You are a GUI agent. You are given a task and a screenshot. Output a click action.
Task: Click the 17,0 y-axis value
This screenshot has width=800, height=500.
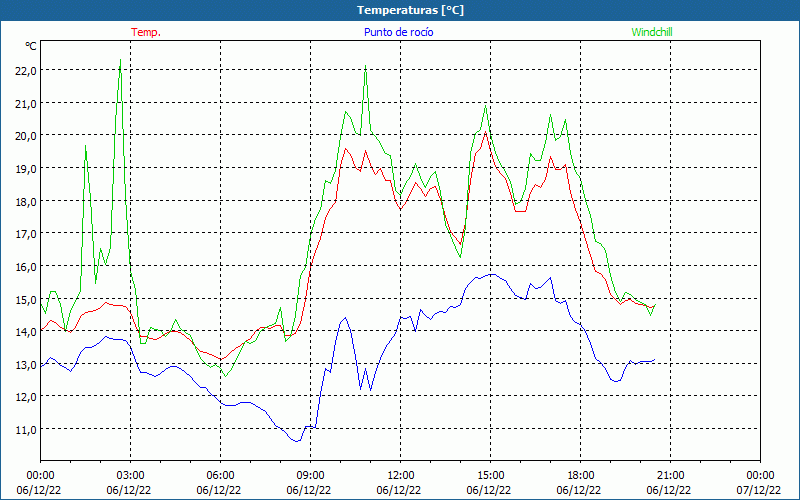pyautogui.click(x=26, y=234)
